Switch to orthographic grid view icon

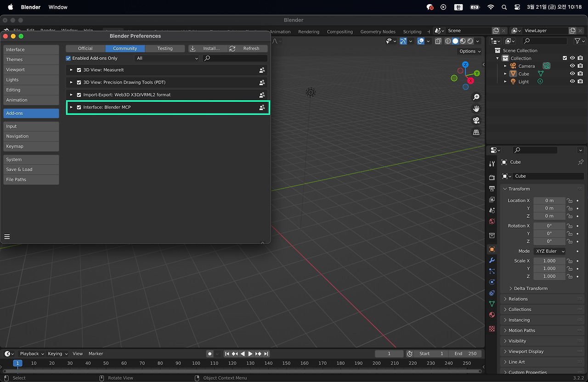click(x=476, y=132)
